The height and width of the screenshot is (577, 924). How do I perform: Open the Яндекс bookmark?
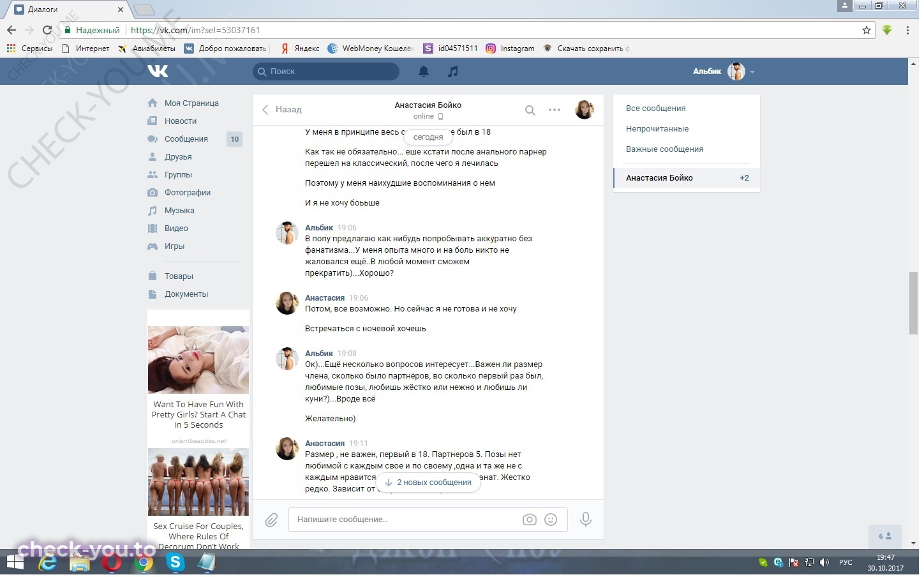click(300, 49)
